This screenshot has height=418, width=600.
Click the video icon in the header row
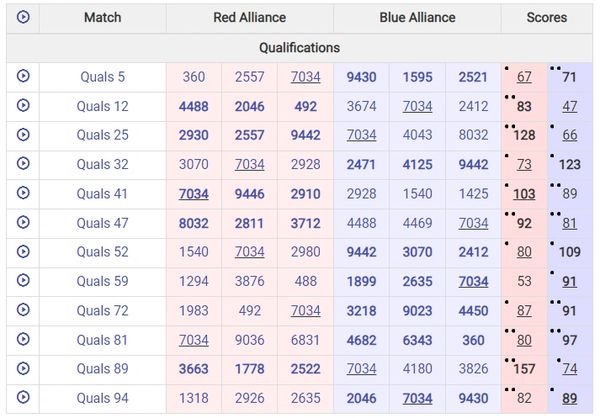pyautogui.click(x=23, y=17)
